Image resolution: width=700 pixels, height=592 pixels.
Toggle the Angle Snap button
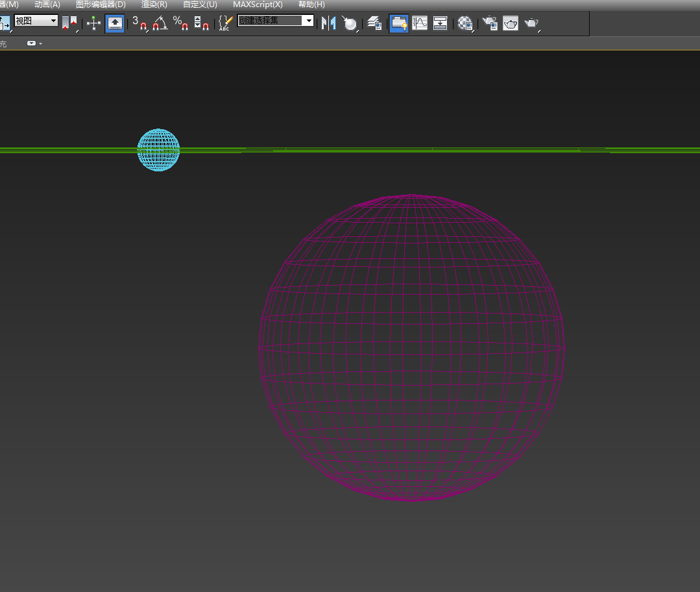(x=160, y=23)
